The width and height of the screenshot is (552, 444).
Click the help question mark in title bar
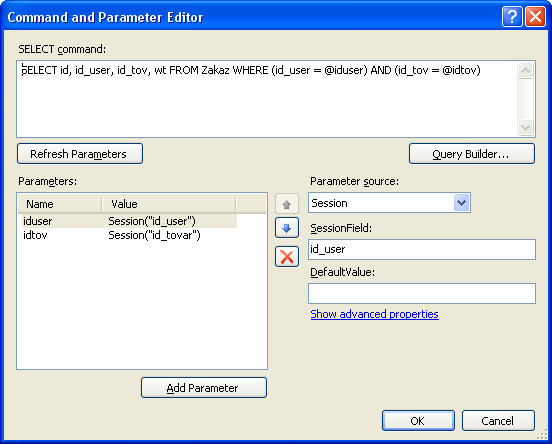pyautogui.click(x=512, y=17)
